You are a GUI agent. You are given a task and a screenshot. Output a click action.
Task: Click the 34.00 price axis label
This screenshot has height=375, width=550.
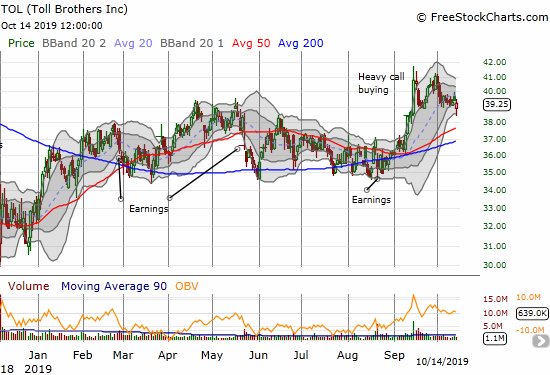(495, 190)
